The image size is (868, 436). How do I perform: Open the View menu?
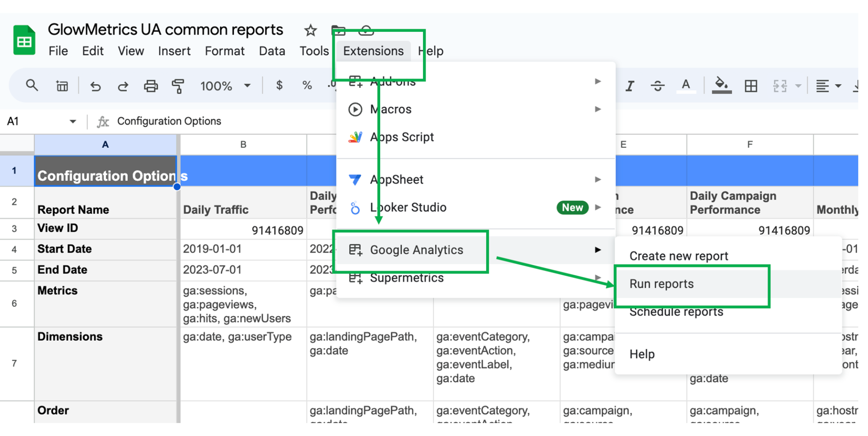(131, 51)
